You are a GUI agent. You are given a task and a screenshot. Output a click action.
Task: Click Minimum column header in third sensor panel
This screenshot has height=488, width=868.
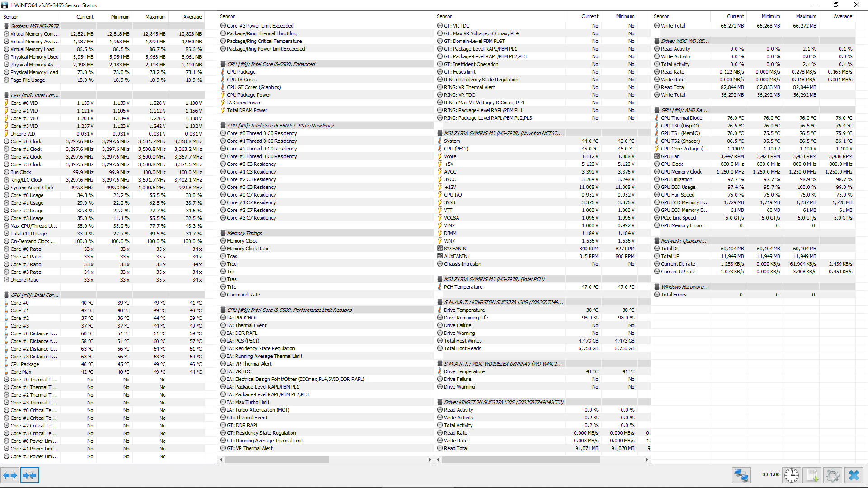coord(619,17)
